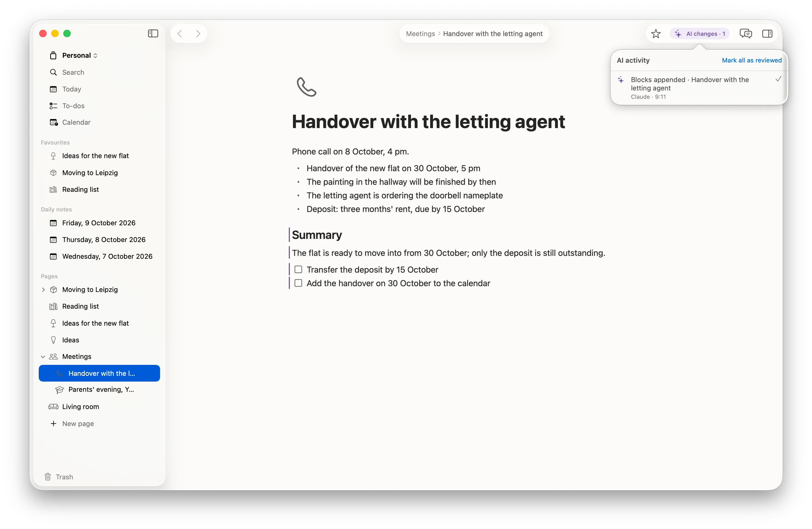812x529 pixels.
Task: Open Reading list under Pages
Action: [x=99, y=306]
